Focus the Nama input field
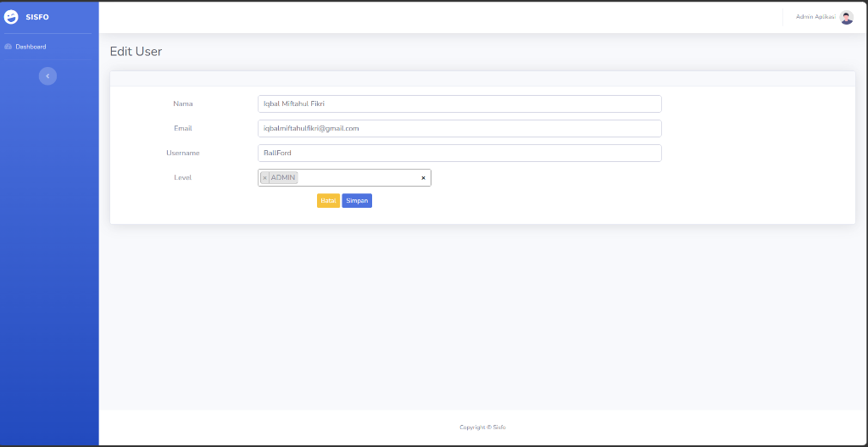 [x=459, y=103]
